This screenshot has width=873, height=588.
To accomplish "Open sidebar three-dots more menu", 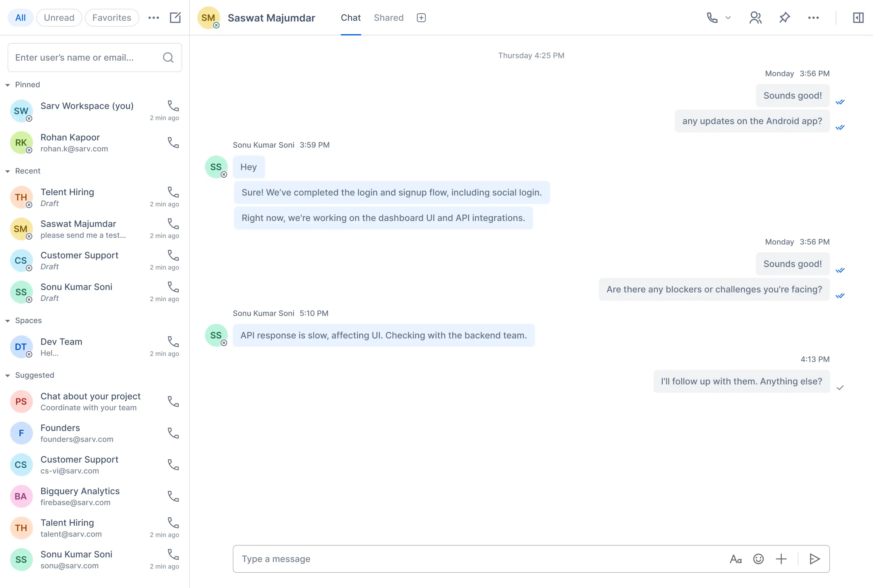I will [x=153, y=18].
